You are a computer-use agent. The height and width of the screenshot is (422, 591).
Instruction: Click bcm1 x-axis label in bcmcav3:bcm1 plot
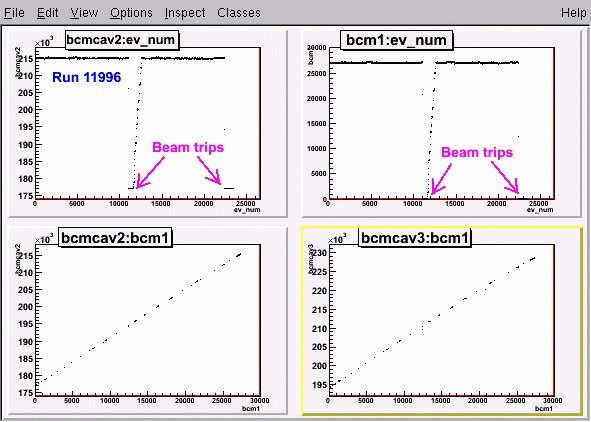tap(544, 409)
